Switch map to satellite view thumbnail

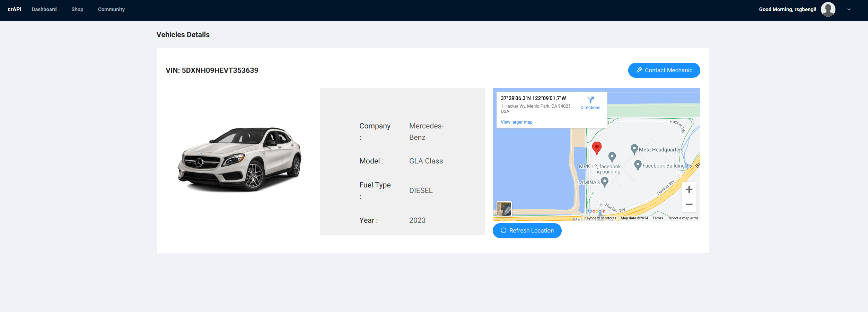(504, 209)
